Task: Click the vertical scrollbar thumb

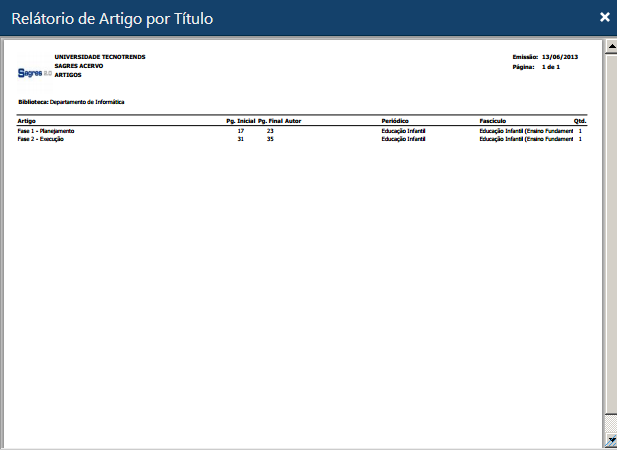Action: click(x=610, y=230)
